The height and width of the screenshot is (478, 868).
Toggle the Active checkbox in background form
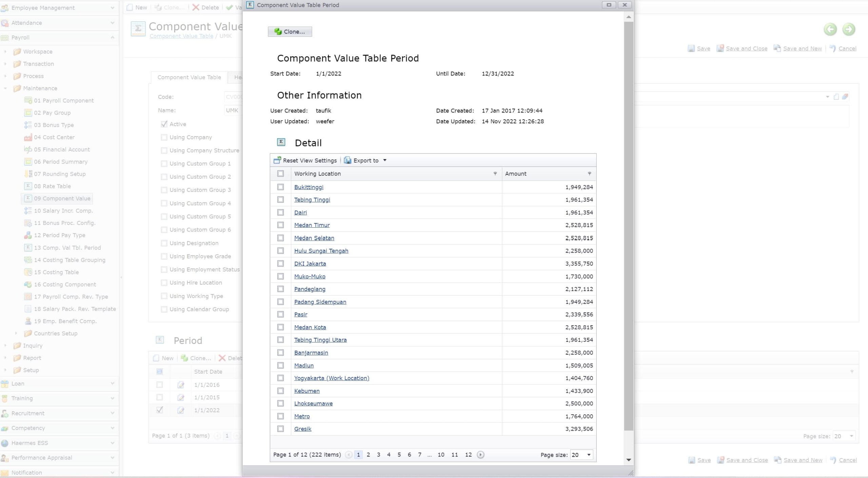pos(164,124)
